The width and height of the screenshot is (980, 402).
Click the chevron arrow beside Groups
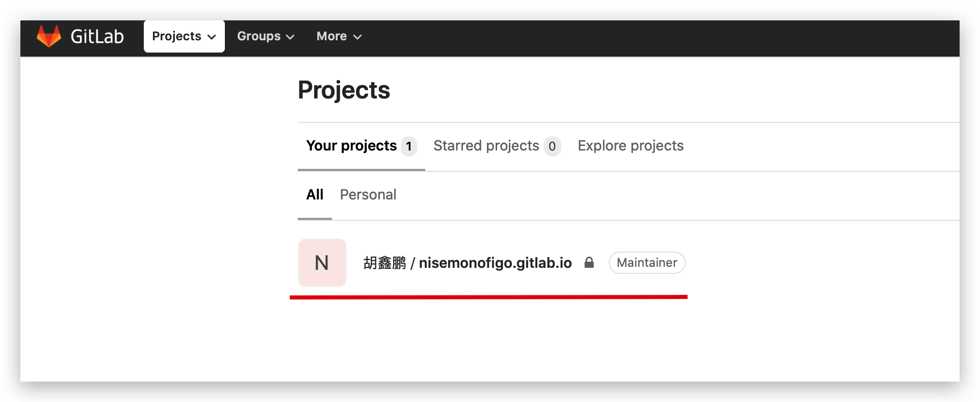point(290,37)
